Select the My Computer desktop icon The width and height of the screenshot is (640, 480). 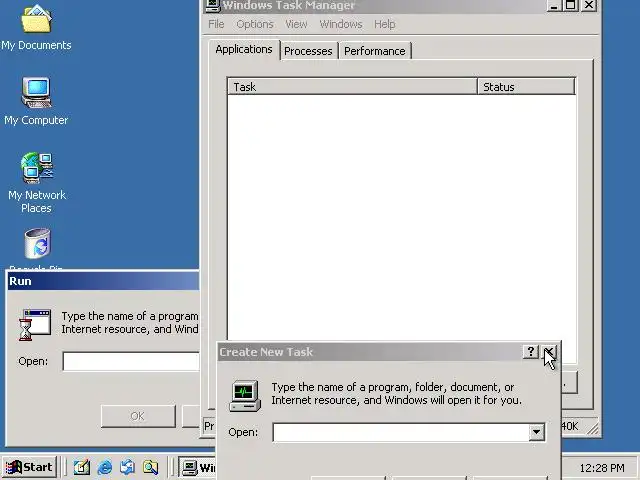point(36,101)
